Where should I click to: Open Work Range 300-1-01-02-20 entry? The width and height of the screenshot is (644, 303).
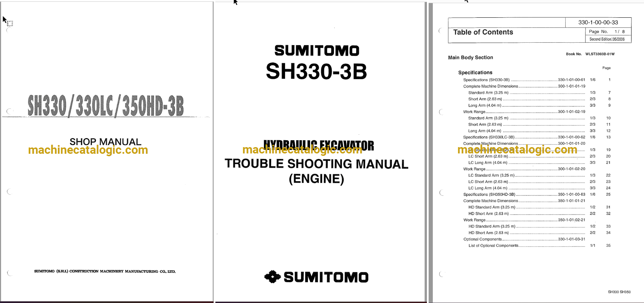tap(524, 169)
